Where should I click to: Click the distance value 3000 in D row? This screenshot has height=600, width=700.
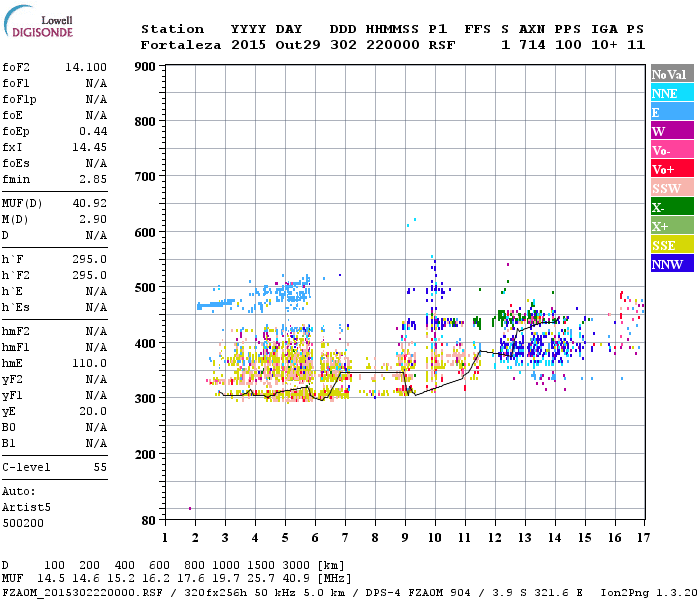[x=296, y=565]
